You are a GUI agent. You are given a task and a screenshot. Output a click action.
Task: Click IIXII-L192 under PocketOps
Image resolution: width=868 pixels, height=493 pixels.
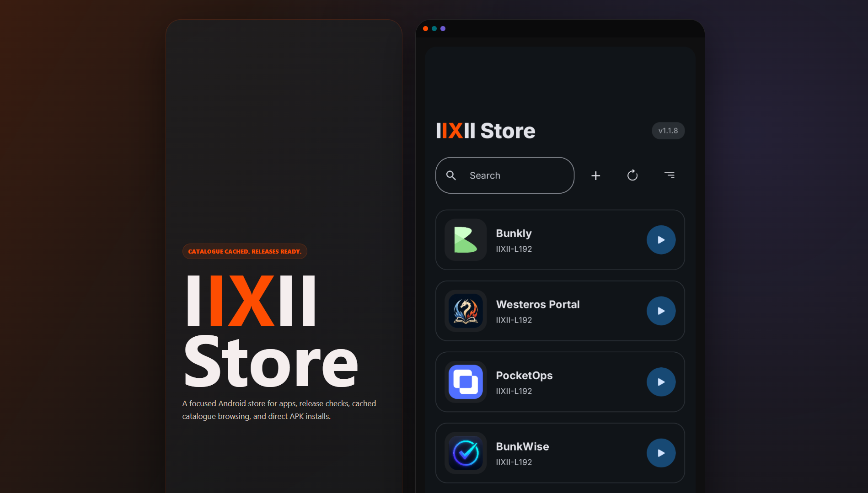(514, 391)
